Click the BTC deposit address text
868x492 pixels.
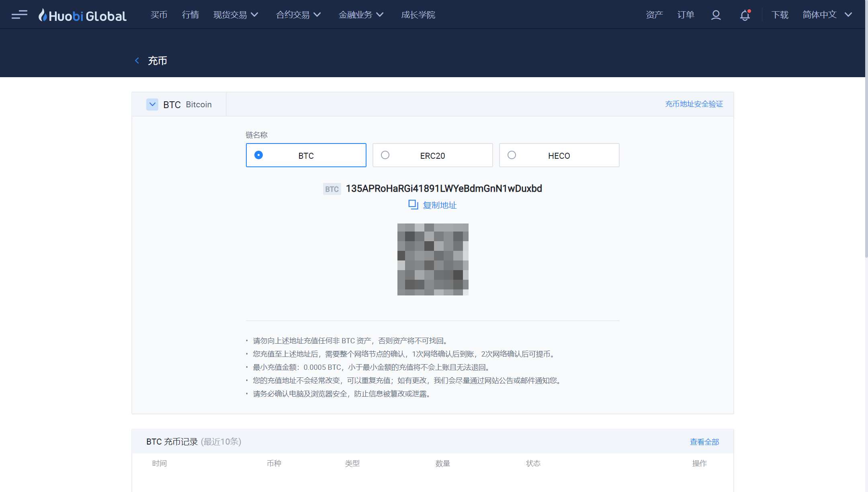(x=444, y=189)
